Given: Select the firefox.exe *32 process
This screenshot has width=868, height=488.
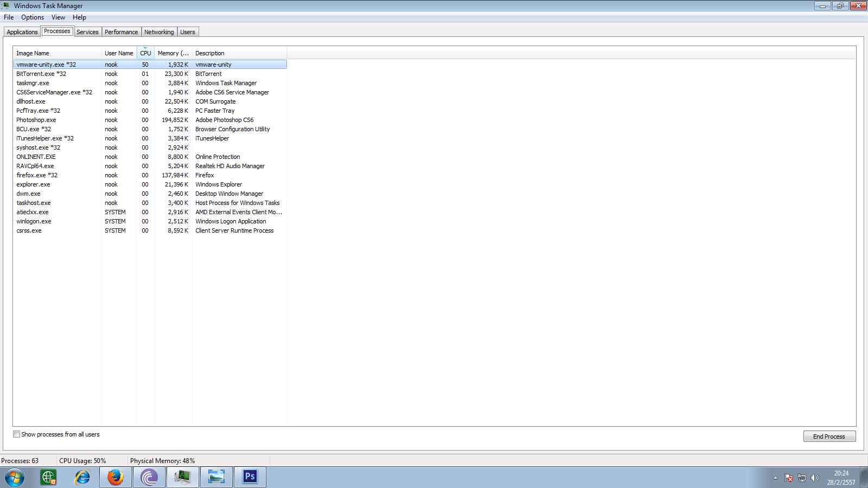Looking at the screenshot, I should [150, 175].
